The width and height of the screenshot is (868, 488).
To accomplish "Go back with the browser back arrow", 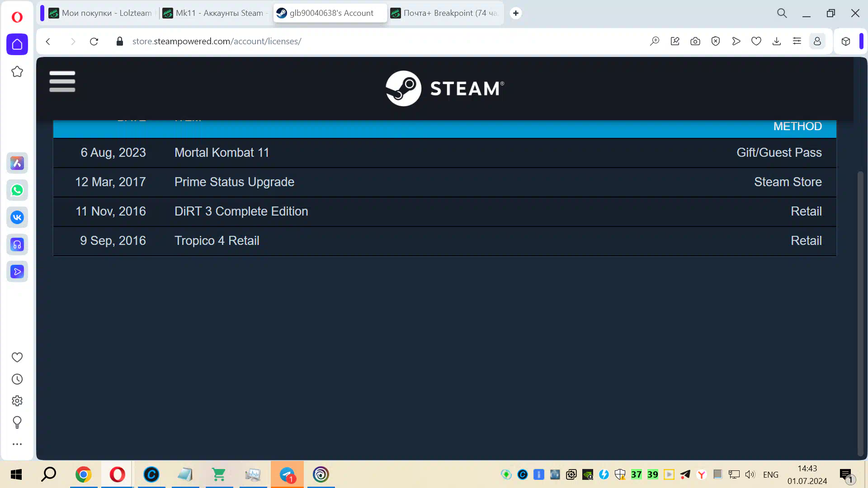I will pyautogui.click(x=48, y=42).
